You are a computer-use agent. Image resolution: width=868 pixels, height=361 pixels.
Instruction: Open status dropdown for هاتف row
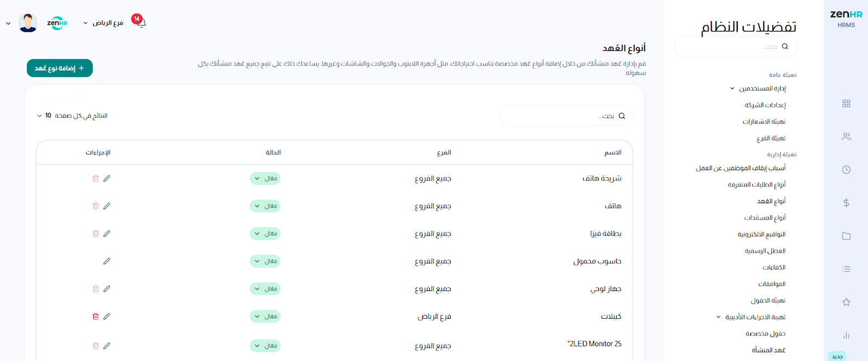click(x=265, y=206)
